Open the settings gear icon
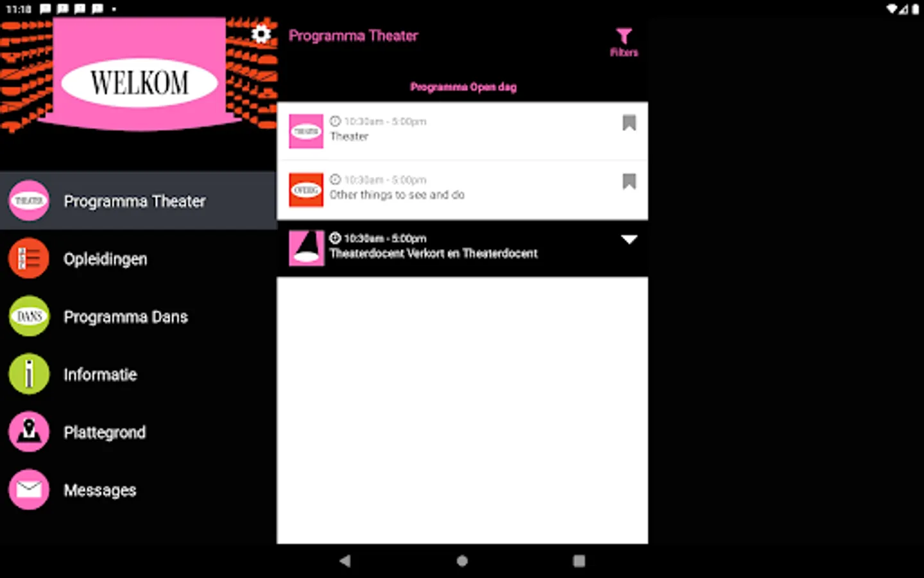The height and width of the screenshot is (578, 924). tap(261, 33)
